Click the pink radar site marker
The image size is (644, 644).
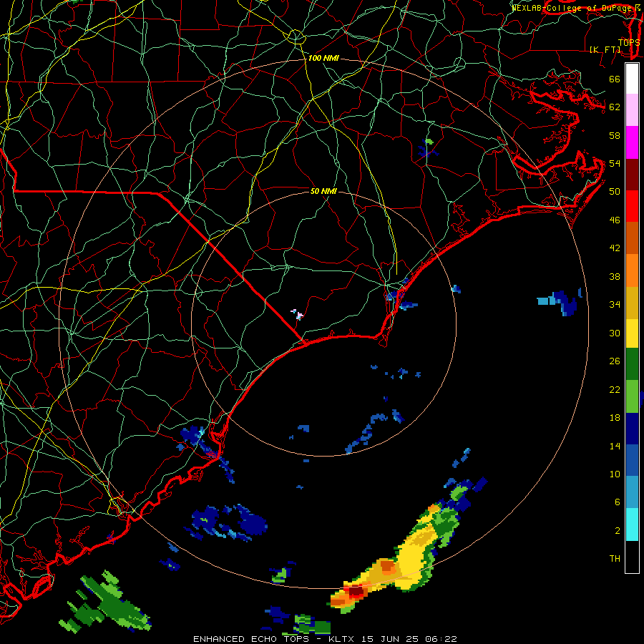[x=298, y=314]
